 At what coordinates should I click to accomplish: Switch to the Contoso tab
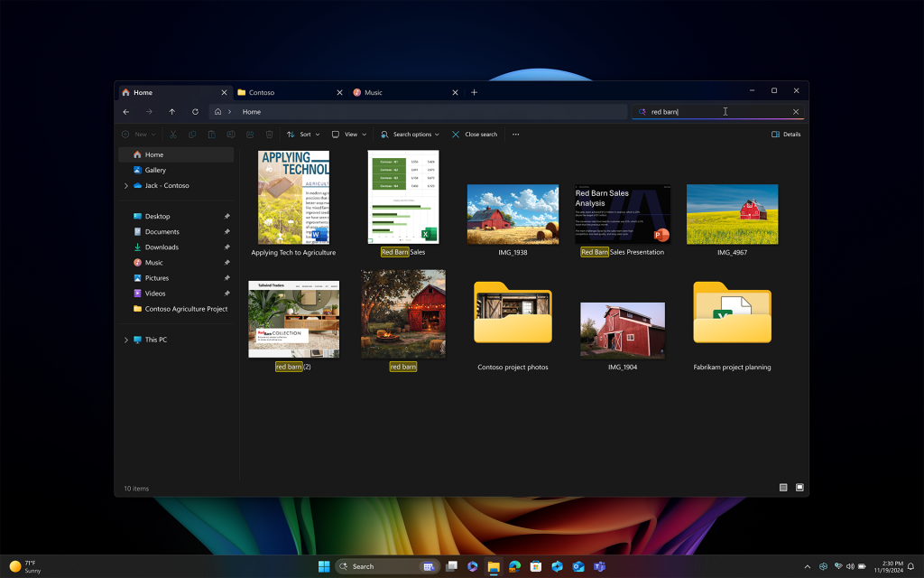coord(262,91)
